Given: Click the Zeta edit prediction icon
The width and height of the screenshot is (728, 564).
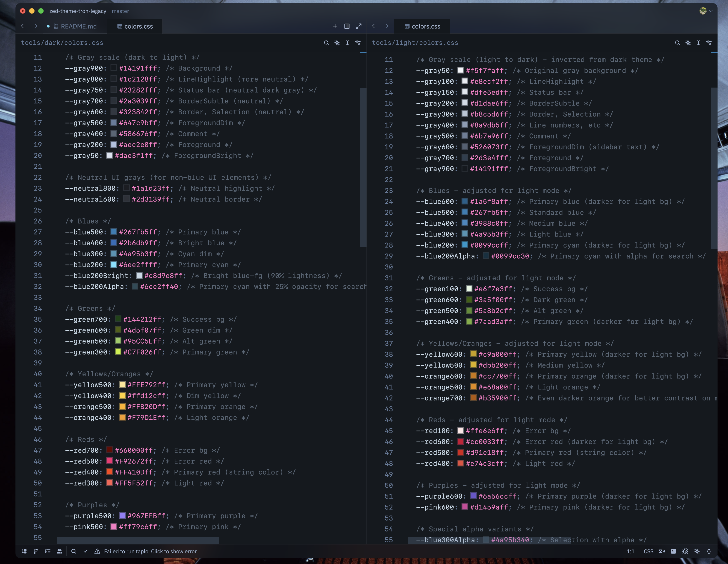Looking at the screenshot, I should [662, 551].
